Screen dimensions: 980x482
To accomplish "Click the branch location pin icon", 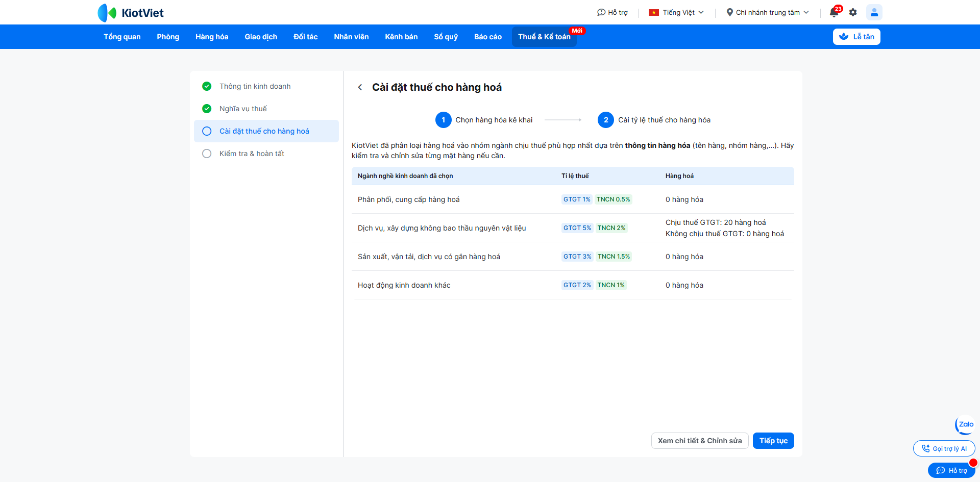I will 730,12.
